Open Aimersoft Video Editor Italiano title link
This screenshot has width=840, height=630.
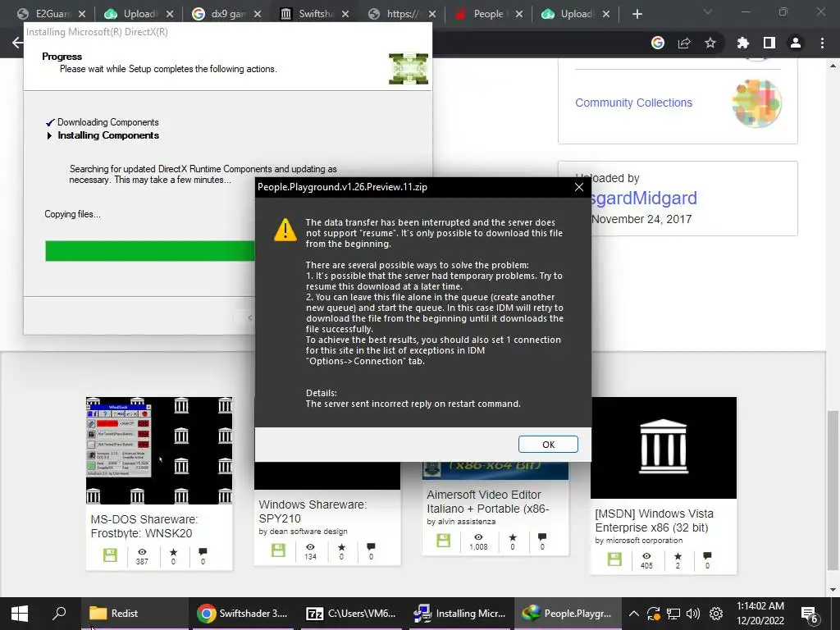point(487,501)
